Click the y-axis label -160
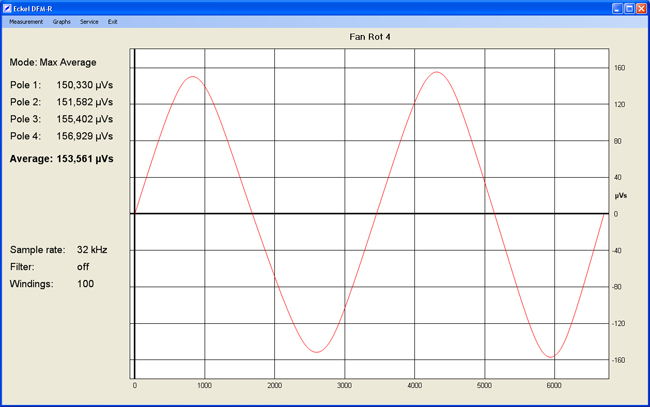 click(x=618, y=360)
